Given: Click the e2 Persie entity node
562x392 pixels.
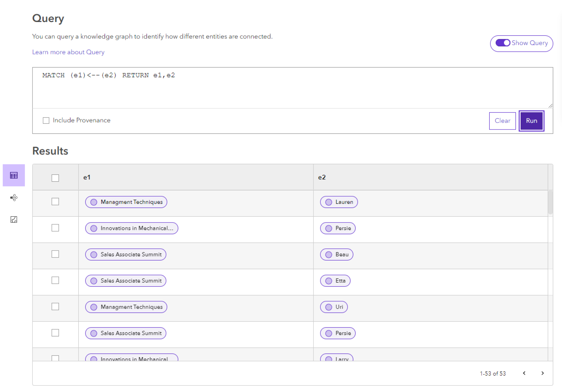Looking at the screenshot, I should tap(339, 228).
